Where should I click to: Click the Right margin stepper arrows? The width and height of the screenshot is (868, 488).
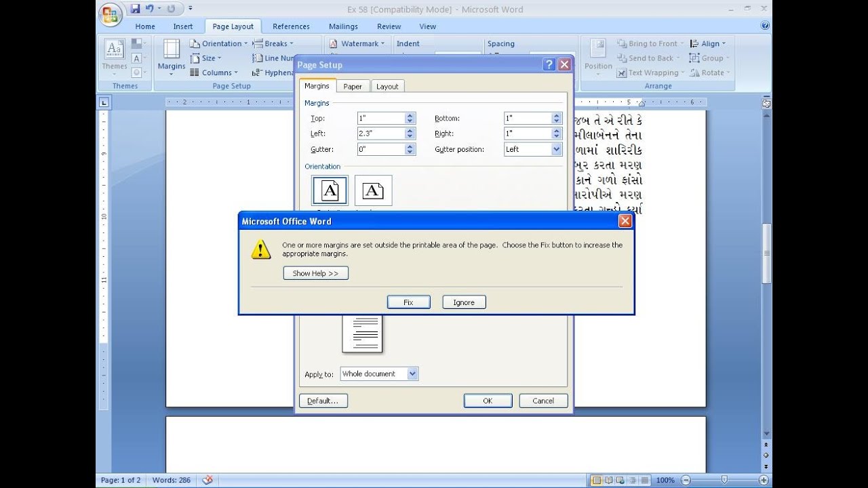click(x=557, y=134)
